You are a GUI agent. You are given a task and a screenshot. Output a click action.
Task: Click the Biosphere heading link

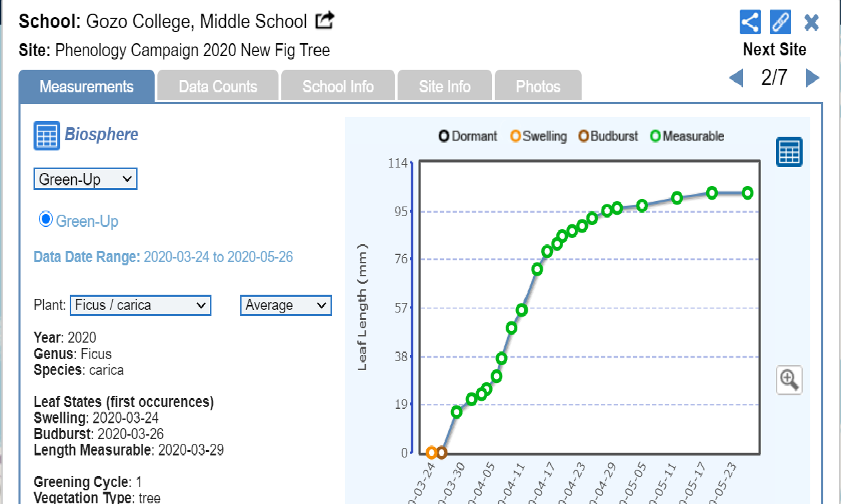(101, 135)
